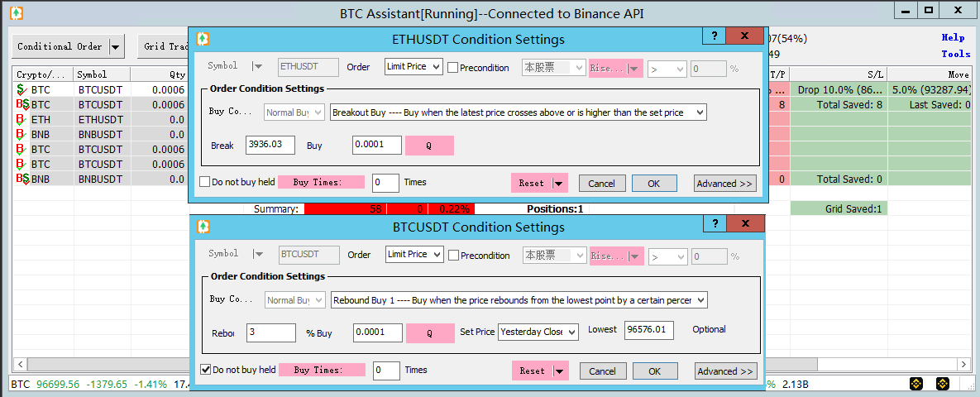Screen dimensions: 980x397
Task: Enable Precondition checkbox in BTCUSDT dialog
Action: coord(453,255)
